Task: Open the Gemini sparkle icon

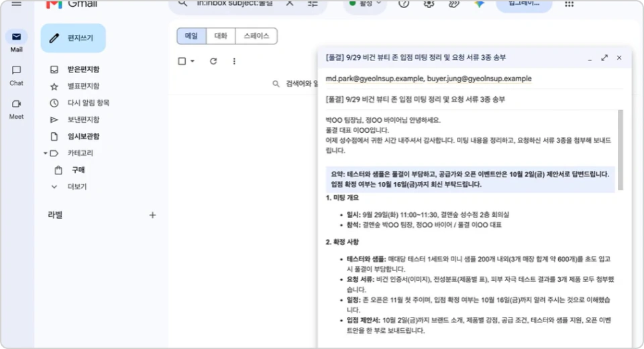Action: point(479,4)
